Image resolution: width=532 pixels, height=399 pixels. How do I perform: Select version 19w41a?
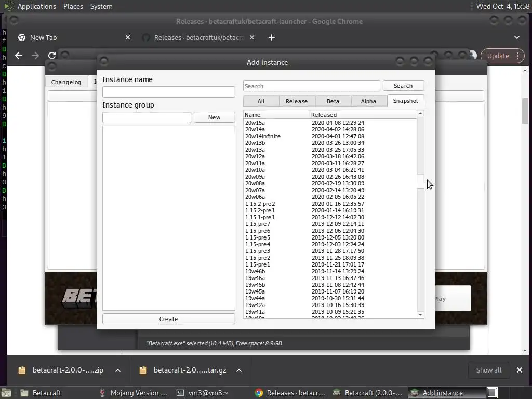pyautogui.click(x=330, y=312)
